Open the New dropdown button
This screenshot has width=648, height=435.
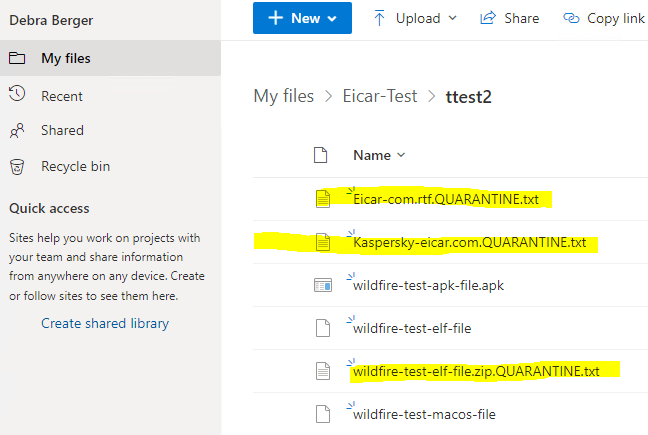(303, 18)
